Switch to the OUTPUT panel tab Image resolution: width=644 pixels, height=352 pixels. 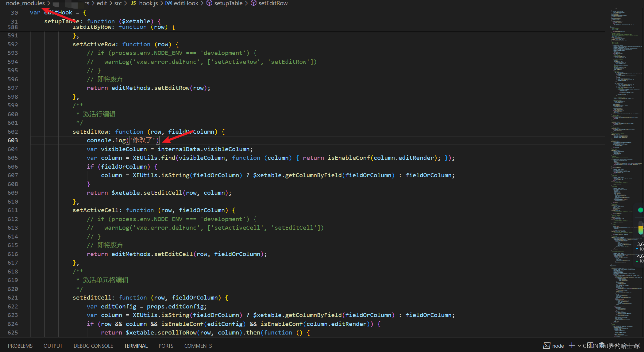coord(53,346)
